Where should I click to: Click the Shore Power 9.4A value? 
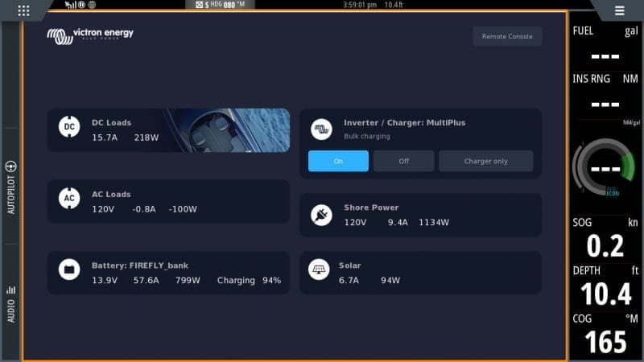(x=398, y=222)
